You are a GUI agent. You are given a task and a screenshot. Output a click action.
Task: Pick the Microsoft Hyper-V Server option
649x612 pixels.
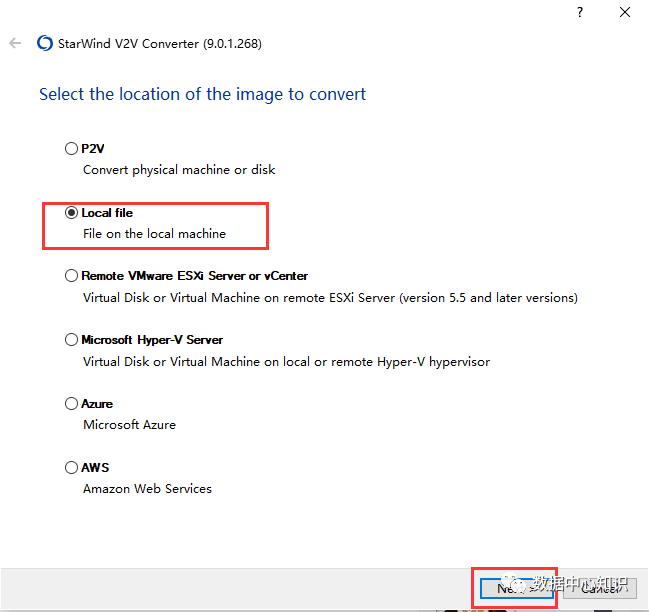tap(71, 340)
